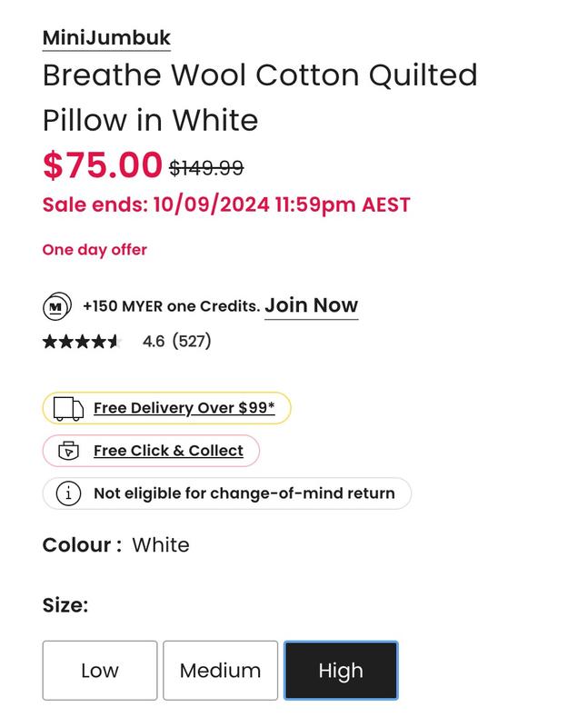Open the MiniJumbuk brand link
588x727 pixels.
[106, 37]
